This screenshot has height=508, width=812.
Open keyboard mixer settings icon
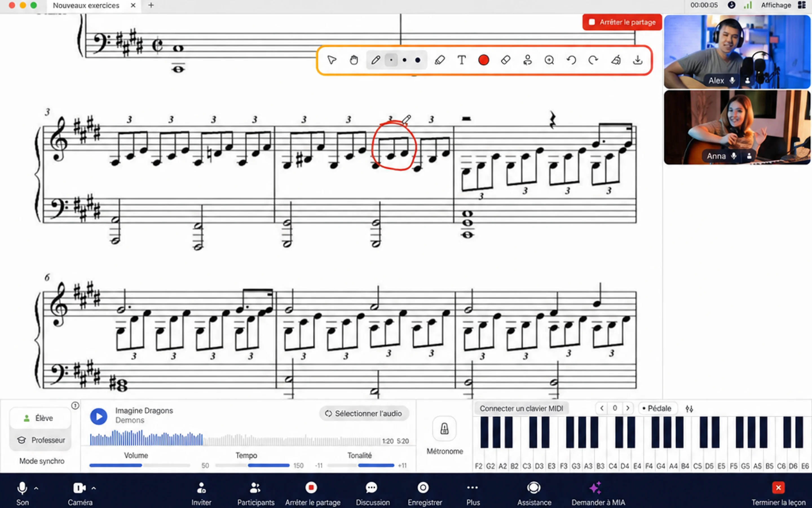point(689,409)
